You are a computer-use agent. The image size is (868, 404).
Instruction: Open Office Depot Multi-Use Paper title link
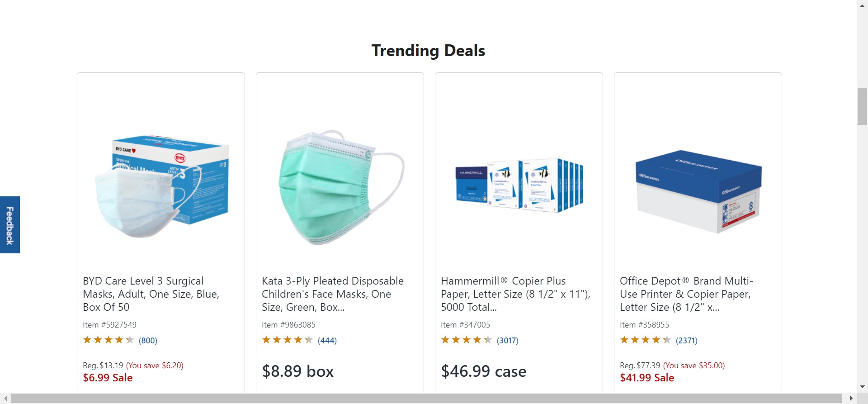coord(686,294)
